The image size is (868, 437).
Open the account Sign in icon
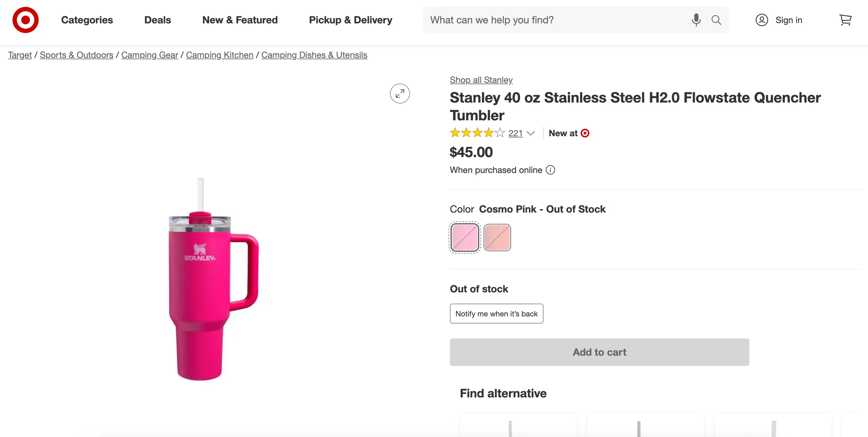pyautogui.click(x=762, y=20)
